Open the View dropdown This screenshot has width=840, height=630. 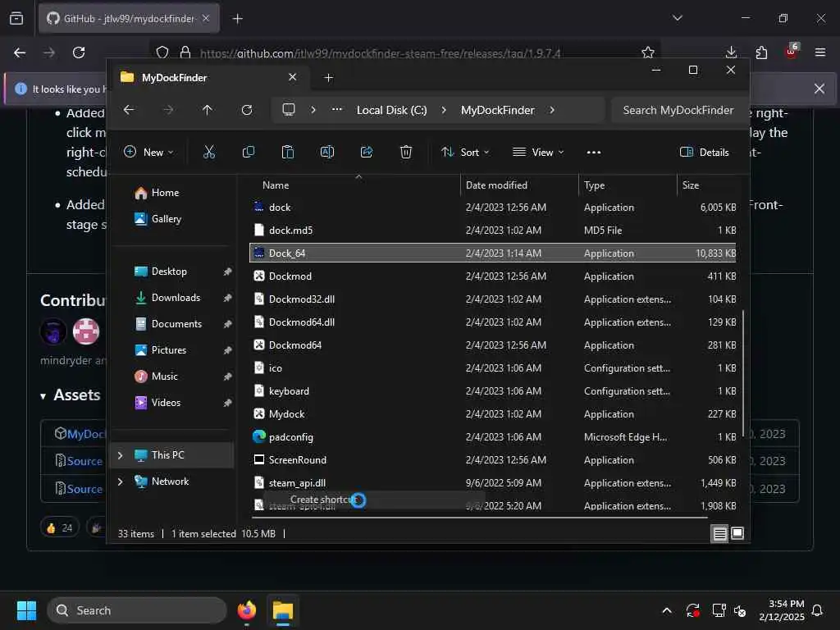538,152
